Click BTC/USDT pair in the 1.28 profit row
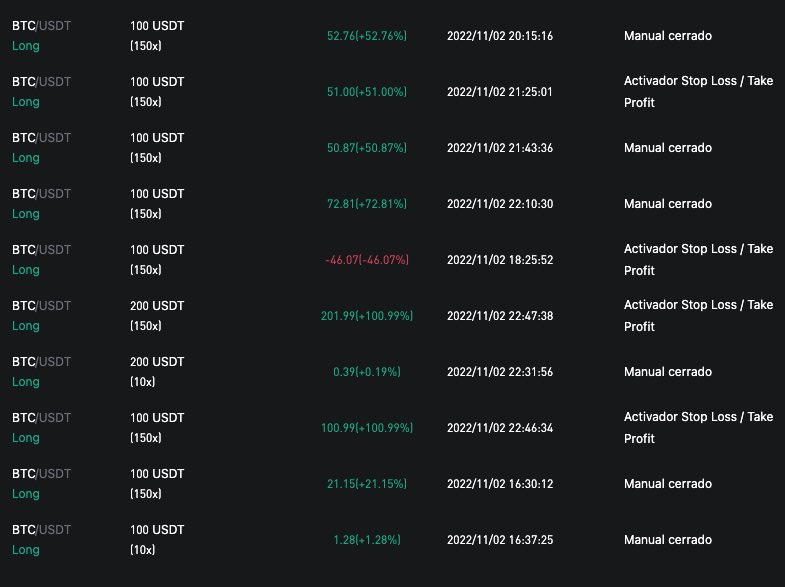 41,530
